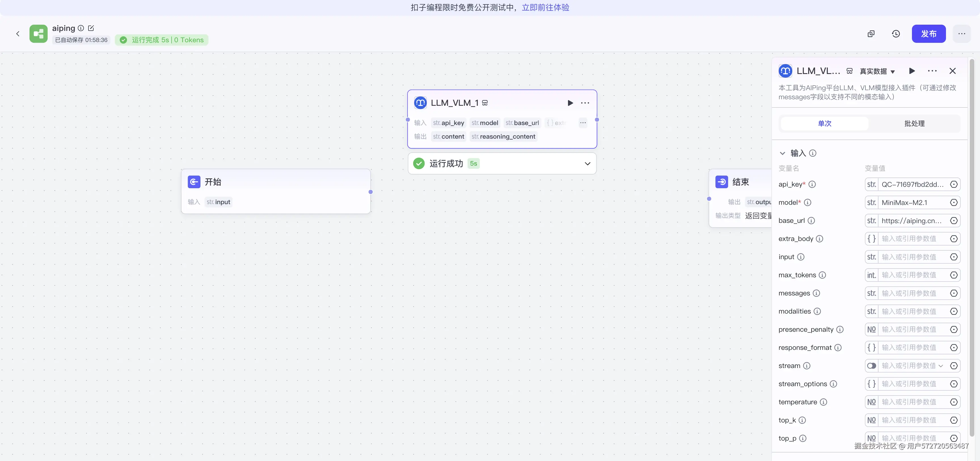Switch to the 批处理 tab
980x461 pixels.
click(914, 124)
